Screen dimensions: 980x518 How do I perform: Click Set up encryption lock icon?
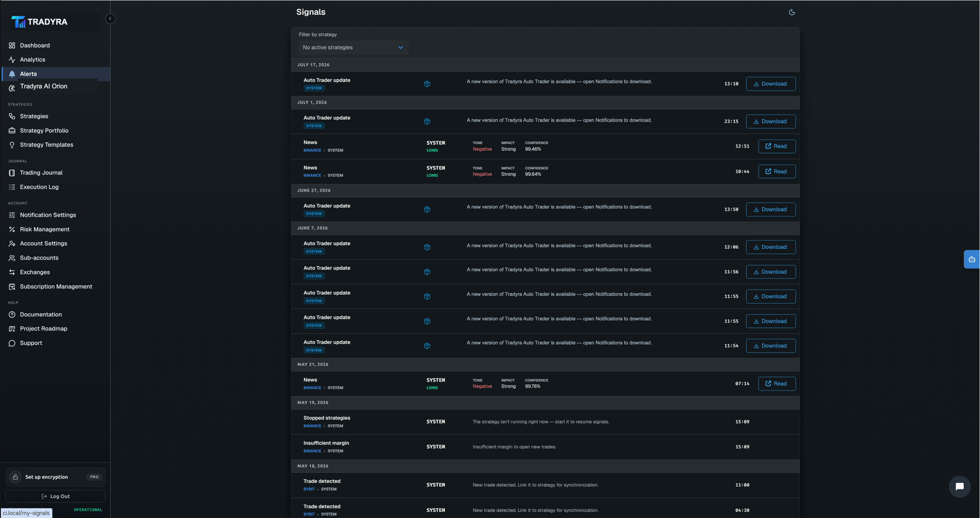(x=15, y=477)
